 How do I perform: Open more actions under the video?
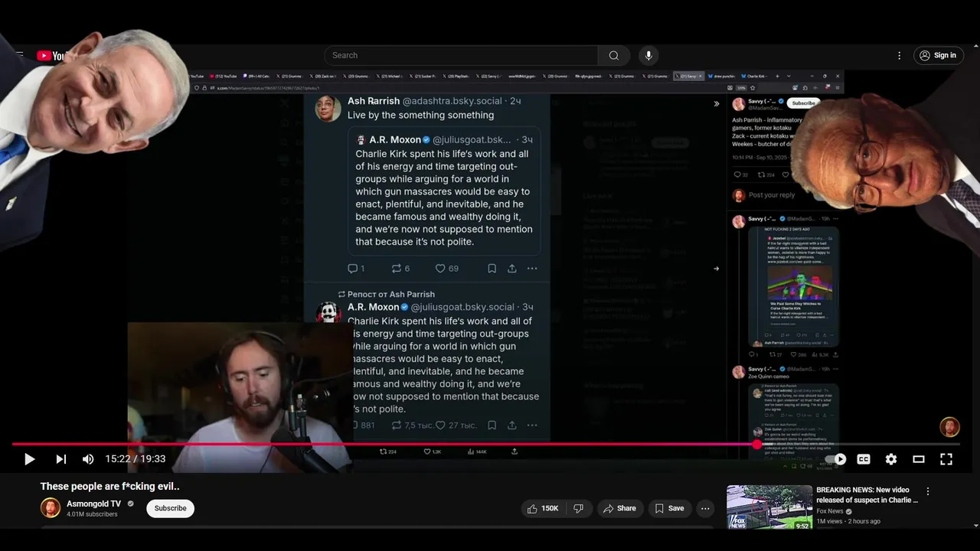[705, 508]
